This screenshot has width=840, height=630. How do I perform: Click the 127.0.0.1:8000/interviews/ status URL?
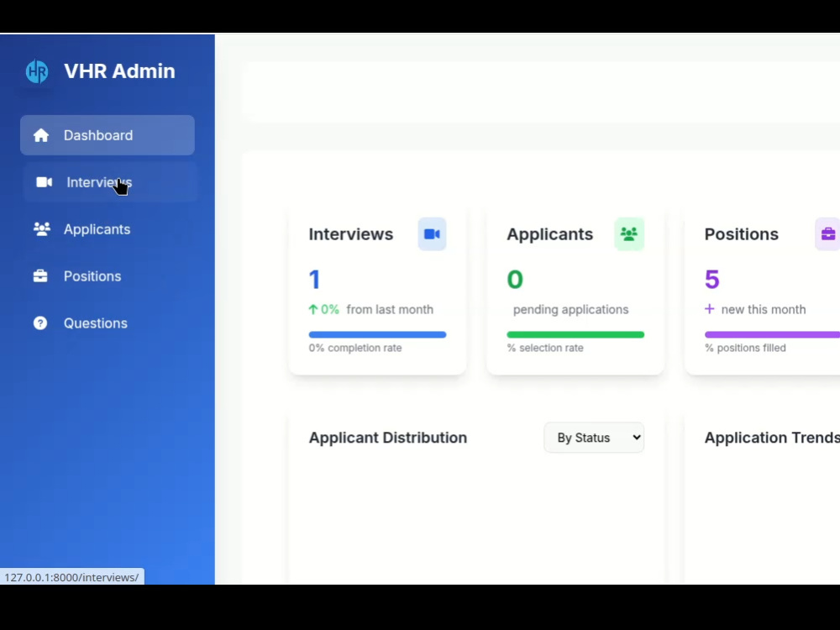(71, 578)
